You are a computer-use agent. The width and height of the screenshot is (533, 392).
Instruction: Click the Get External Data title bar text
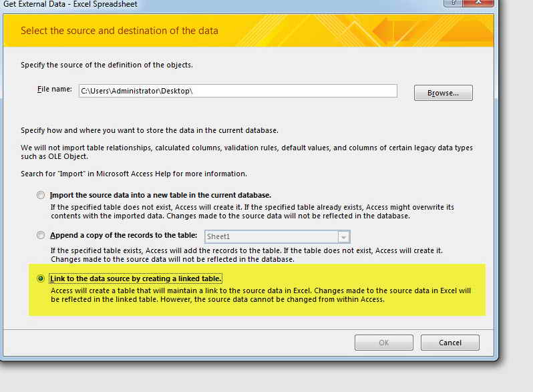click(70, 4)
